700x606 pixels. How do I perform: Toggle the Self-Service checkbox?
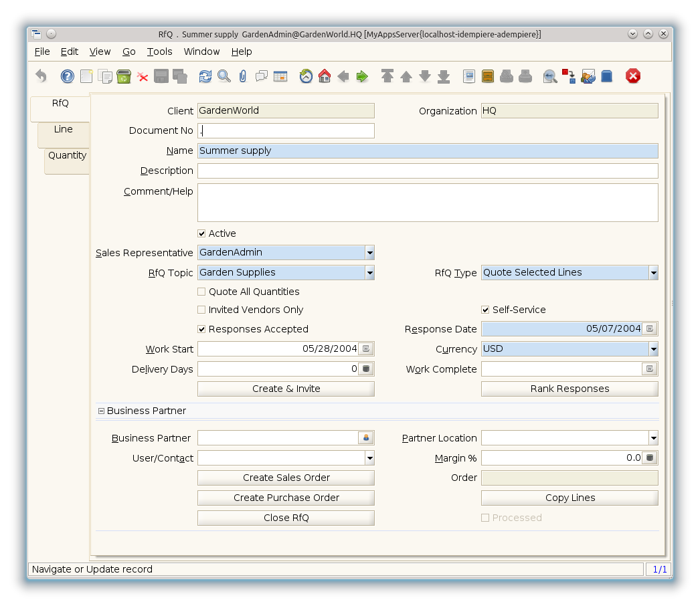click(x=485, y=310)
